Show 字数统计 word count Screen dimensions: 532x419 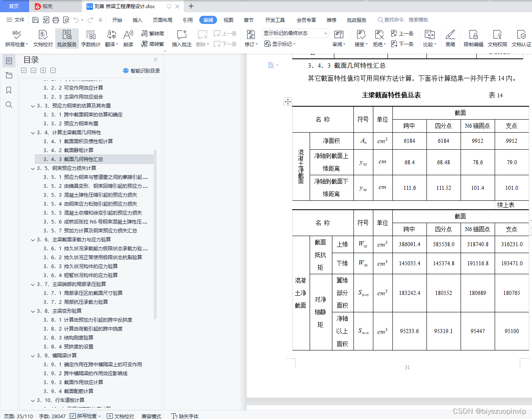(x=90, y=39)
